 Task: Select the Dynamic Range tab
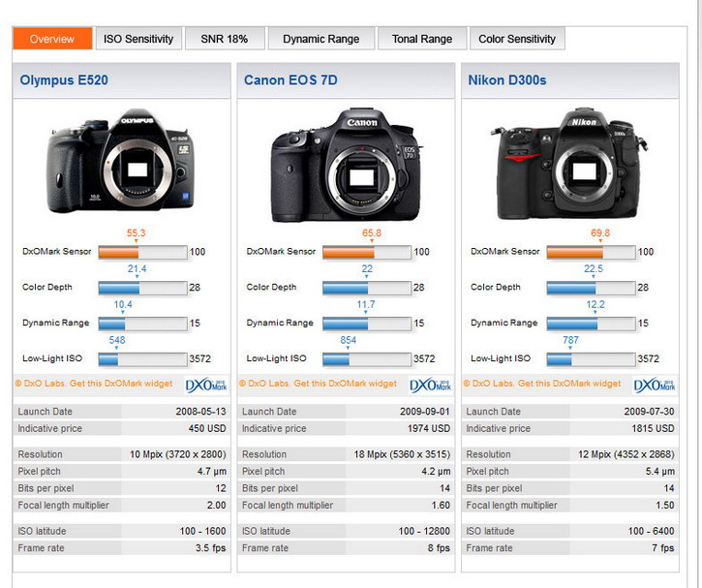321,39
